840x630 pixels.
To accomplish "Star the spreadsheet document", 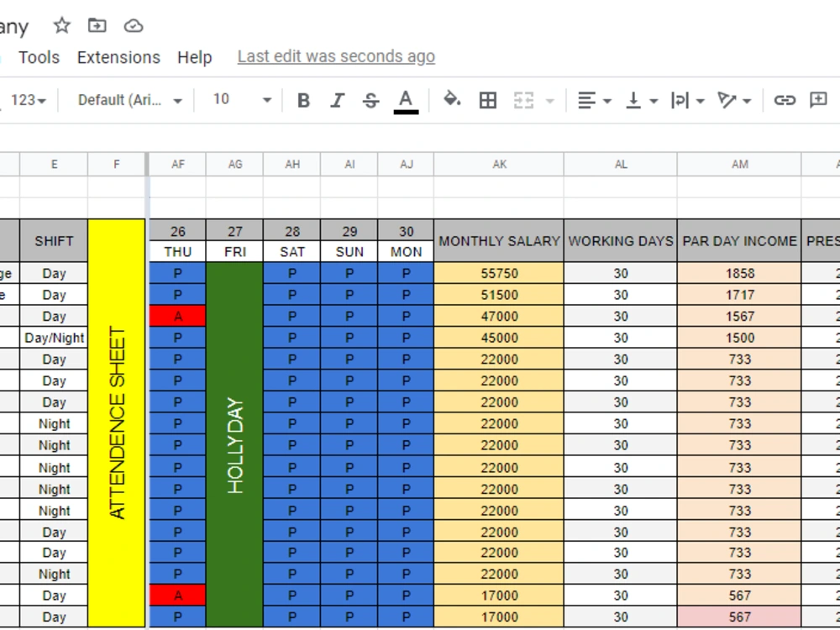I will [x=61, y=25].
